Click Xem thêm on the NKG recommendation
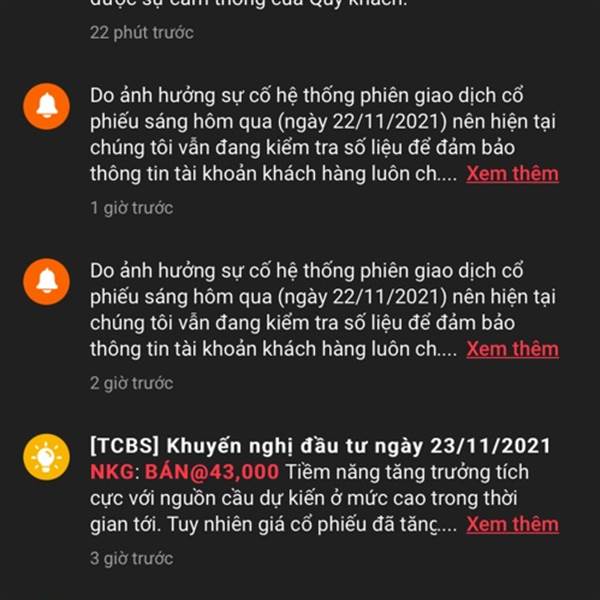The image size is (600, 600). click(512, 525)
